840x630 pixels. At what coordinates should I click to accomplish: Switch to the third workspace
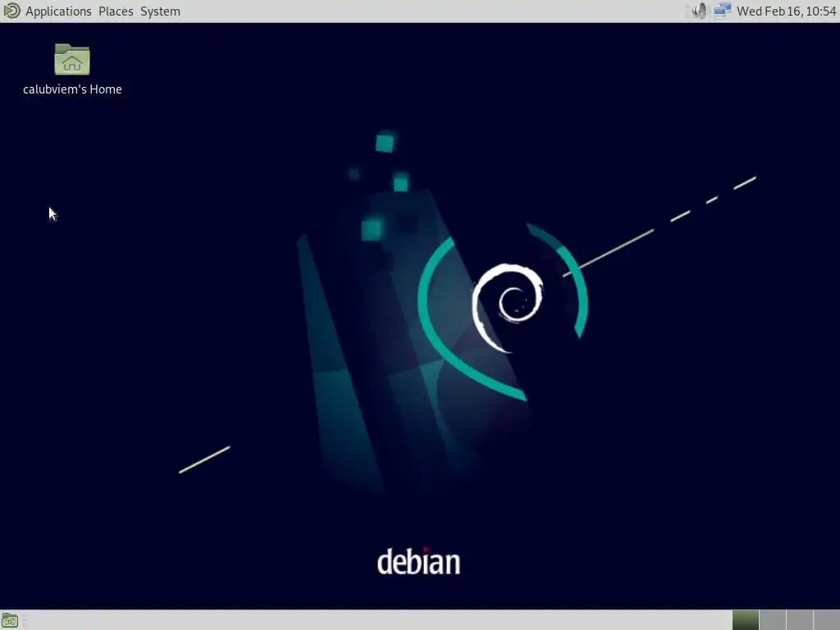(799, 620)
